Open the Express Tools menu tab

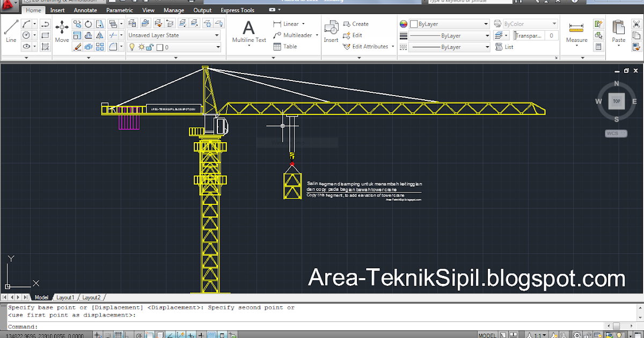(237, 10)
